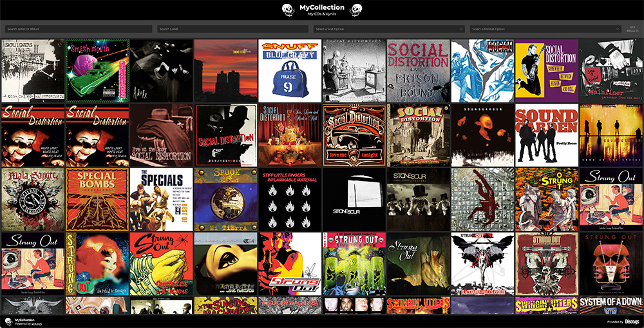
Task: Open the dark green Strung Out cover
Action: pos(418,264)
